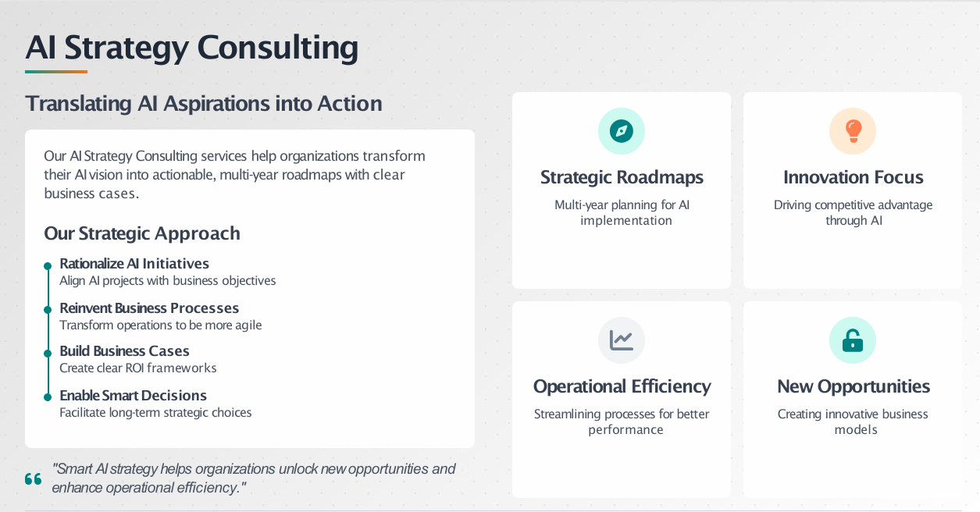Screen dimensions: 980x512
Task: Click the green quotation mark icon
Action: point(33,478)
